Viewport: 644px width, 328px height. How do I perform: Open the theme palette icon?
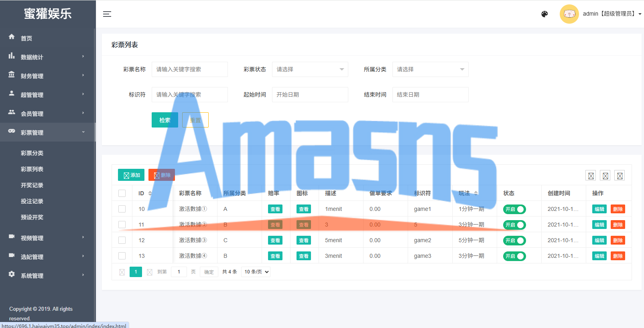click(x=544, y=14)
